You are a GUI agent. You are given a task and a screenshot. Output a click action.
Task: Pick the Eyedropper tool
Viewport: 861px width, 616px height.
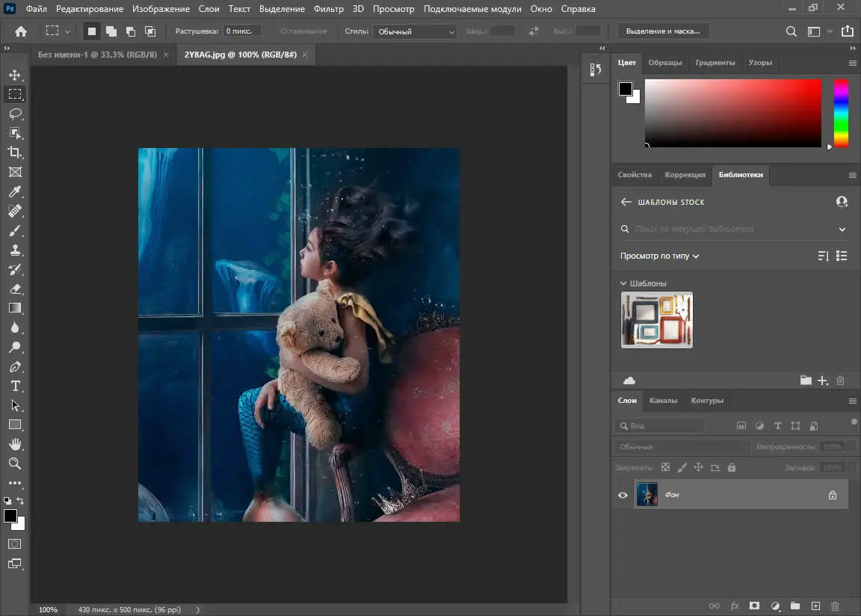[x=15, y=191]
